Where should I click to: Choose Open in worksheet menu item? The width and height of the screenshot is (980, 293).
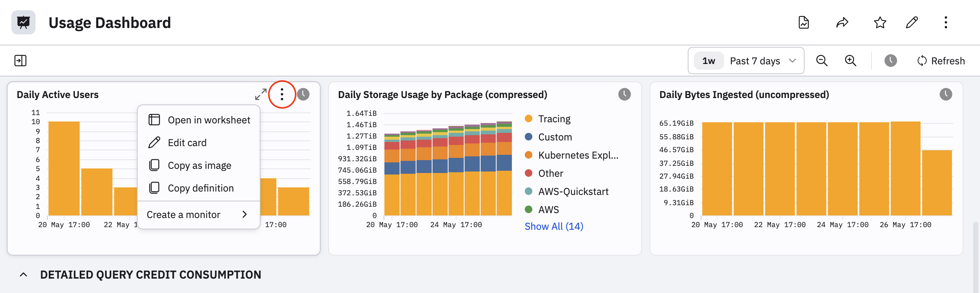tap(199, 120)
